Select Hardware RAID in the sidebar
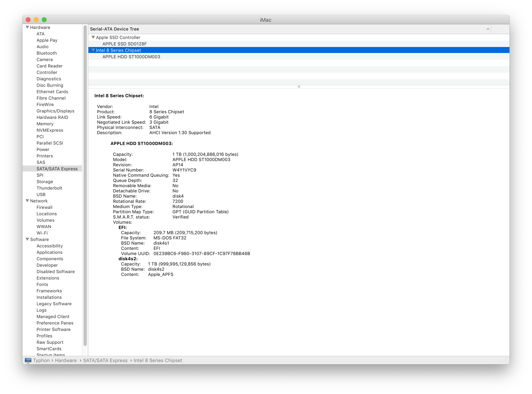532x394 pixels. tap(52, 118)
